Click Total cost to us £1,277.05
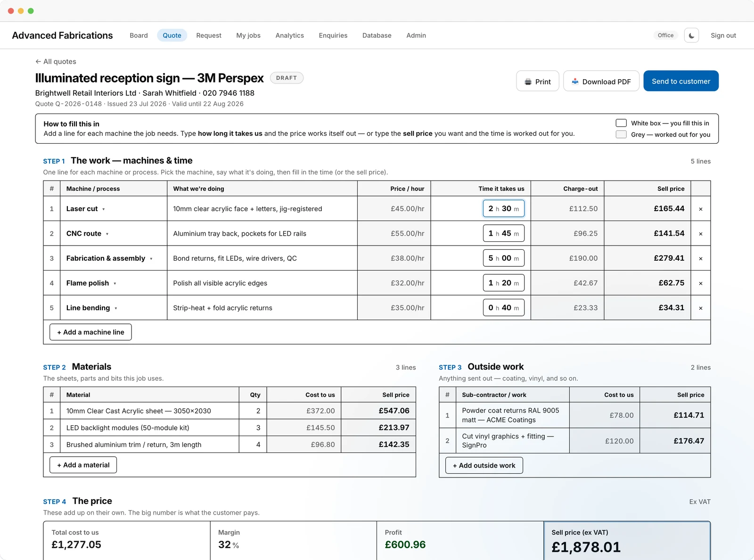The image size is (754, 560). tap(76, 545)
